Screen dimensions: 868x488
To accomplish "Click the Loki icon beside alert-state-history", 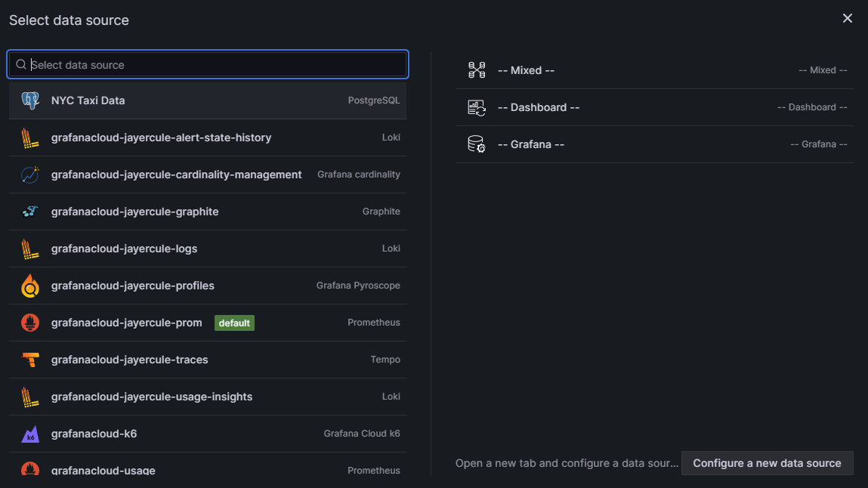I will coord(30,137).
